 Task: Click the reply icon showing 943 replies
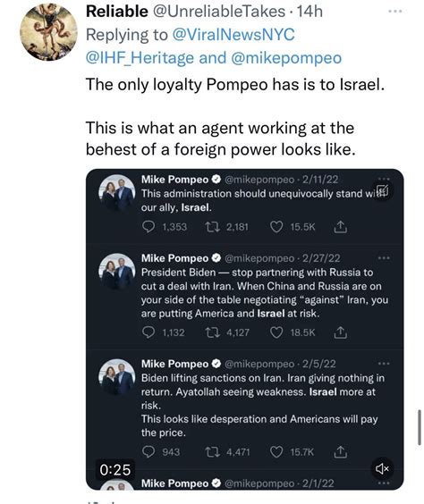pyautogui.click(x=148, y=452)
